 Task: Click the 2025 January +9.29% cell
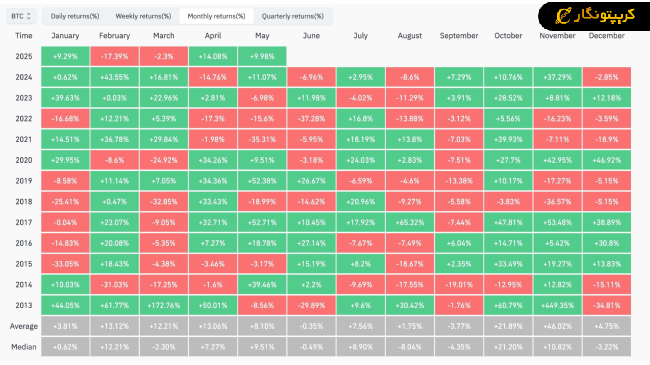(x=65, y=56)
